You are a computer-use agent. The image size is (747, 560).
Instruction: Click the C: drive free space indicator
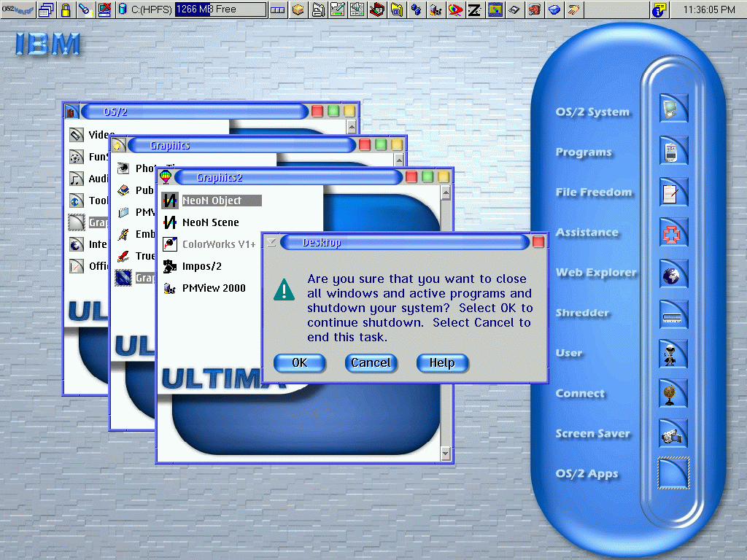[x=220, y=9]
